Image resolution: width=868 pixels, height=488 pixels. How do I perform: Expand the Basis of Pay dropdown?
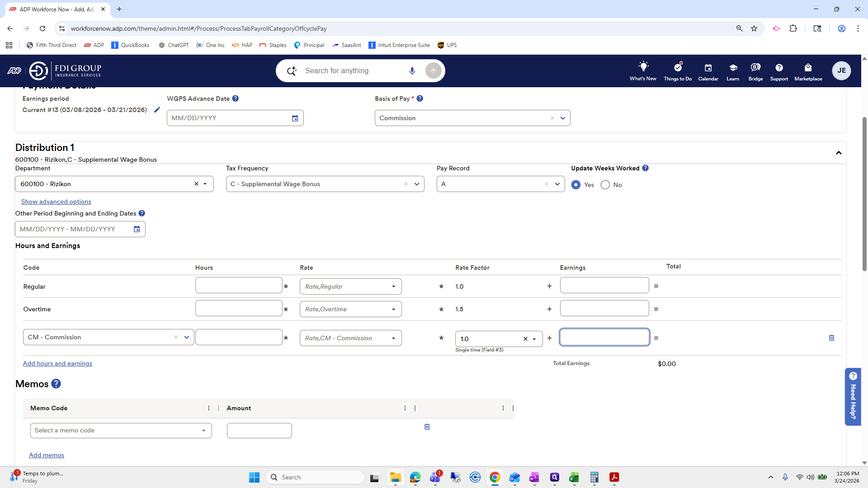[x=563, y=118]
